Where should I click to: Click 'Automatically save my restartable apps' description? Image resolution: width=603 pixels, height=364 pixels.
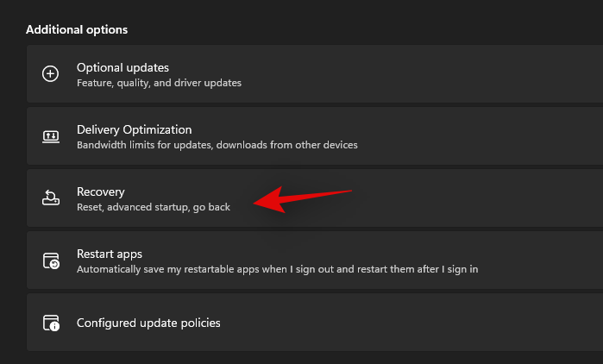pos(277,269)
